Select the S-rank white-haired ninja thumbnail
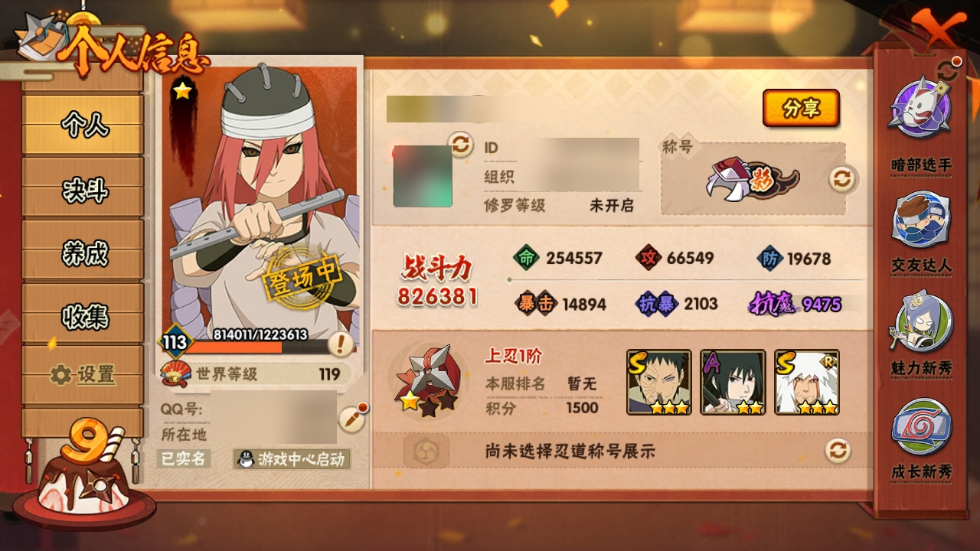 click(x=806, y=383)
